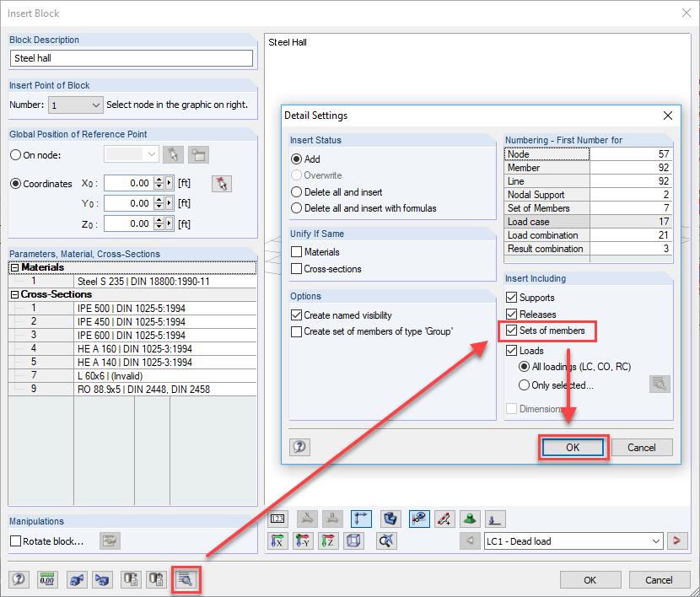Toggle the numbering display 123 icon

[277, 519]
